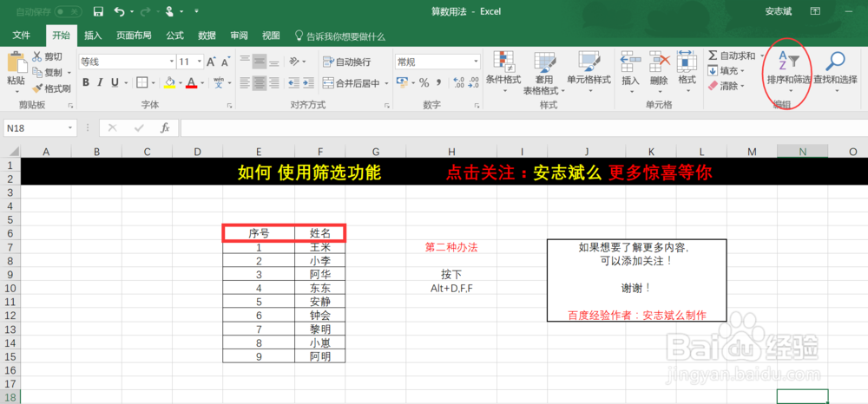Toggle Italic formatting

tap(100, 83)
